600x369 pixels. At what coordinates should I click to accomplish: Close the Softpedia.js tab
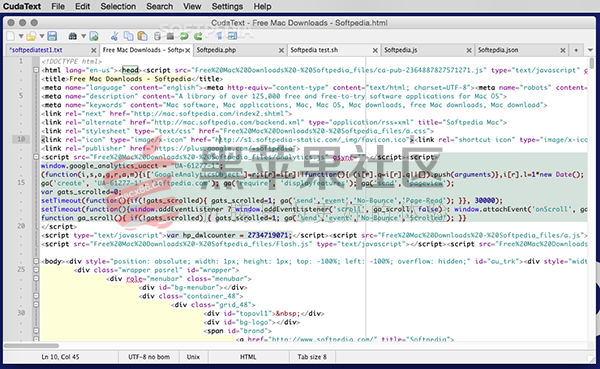[469, 51]
